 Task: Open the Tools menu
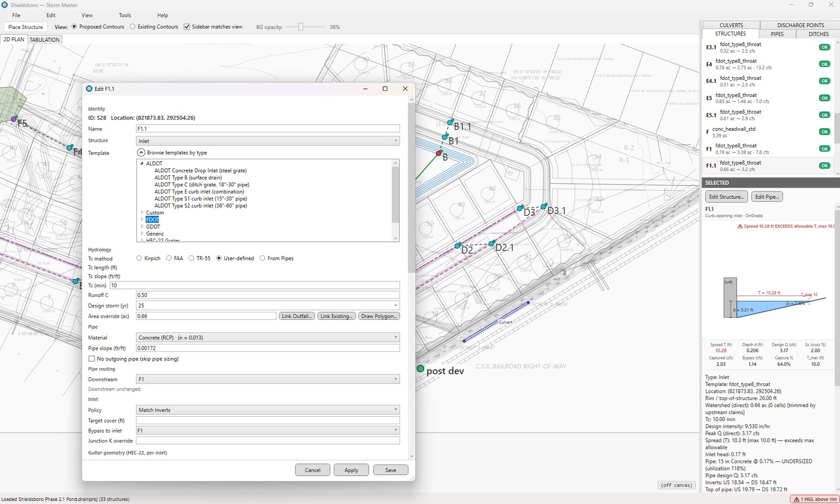[x=125, y=15]
